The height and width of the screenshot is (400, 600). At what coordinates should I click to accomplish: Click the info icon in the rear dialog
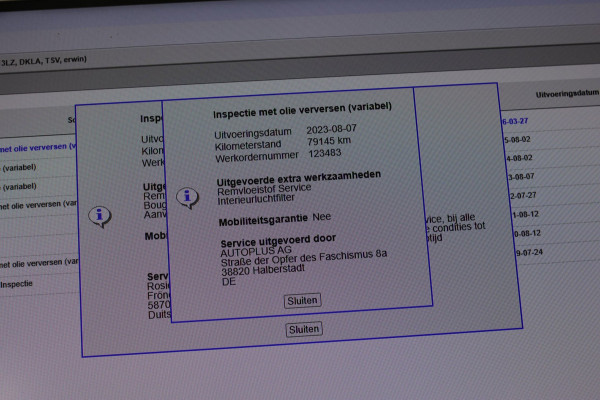[99, 216]
